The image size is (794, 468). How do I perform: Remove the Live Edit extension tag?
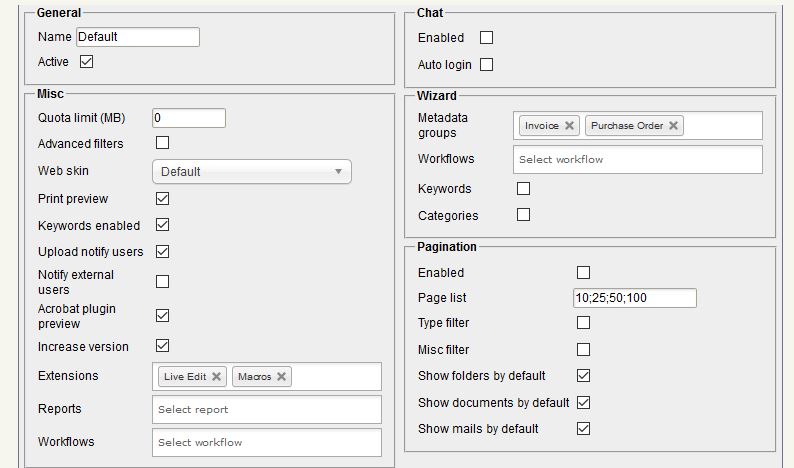click(x=216, y=377)
